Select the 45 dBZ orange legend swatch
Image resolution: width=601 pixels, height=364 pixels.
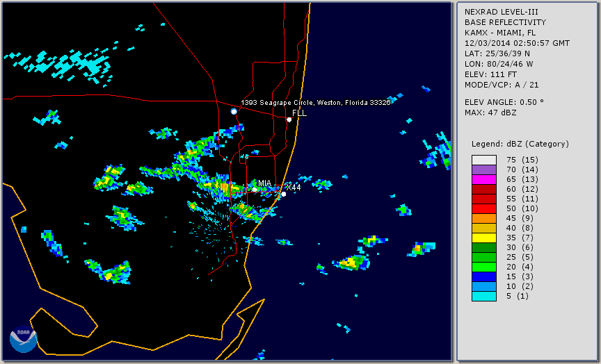[484, 219]
